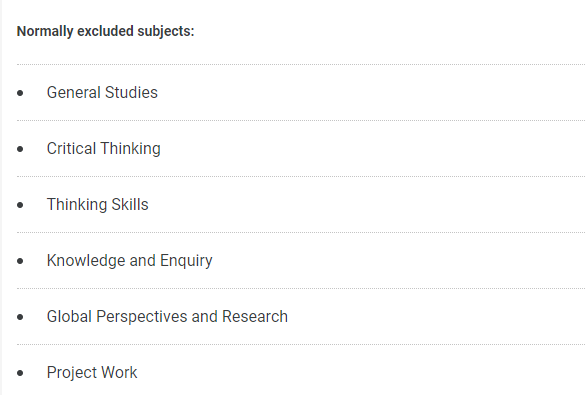Click the Project Work list item
This screenshot has width=586, height=395.
92,373
